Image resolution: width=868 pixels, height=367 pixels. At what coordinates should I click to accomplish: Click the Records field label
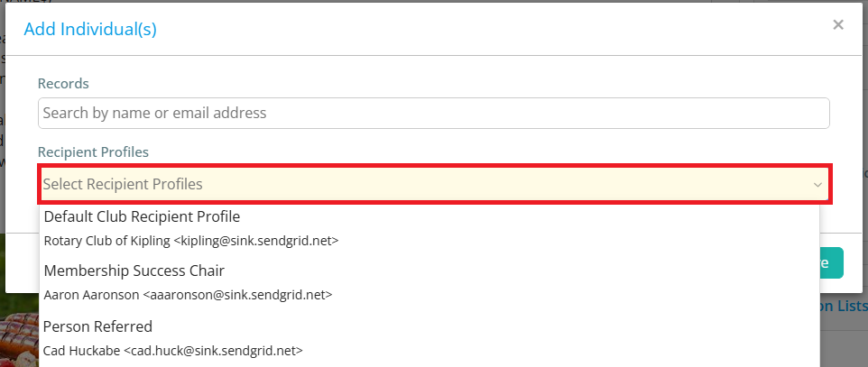(x=63, y=83)
